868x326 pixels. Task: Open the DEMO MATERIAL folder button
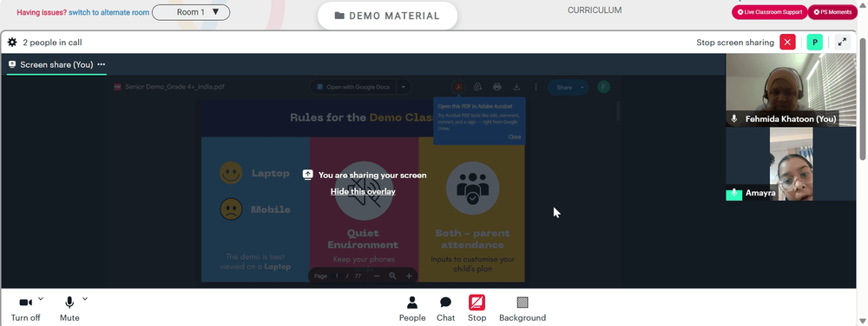pos(387,16)
